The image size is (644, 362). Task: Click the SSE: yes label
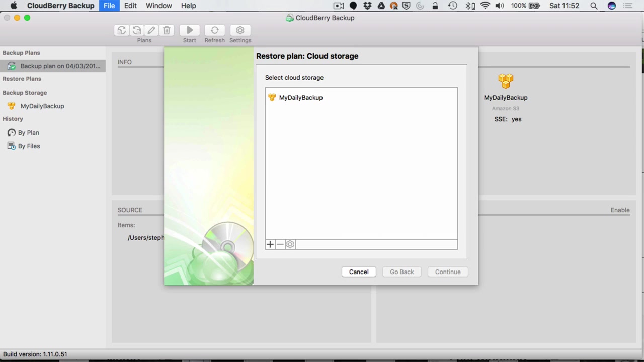click(508, 119)
